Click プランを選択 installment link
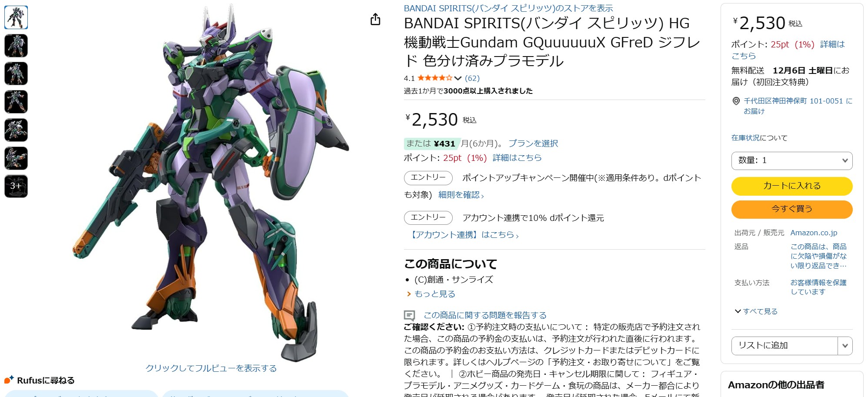Screen dimensions: 868x397 click(x=533, y=143)
